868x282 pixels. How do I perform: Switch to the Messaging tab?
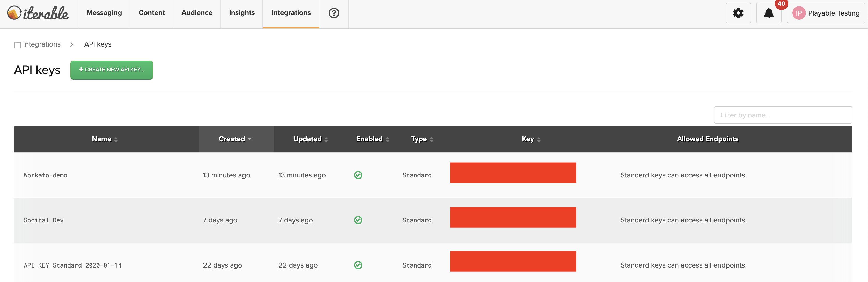click(104, 13)
